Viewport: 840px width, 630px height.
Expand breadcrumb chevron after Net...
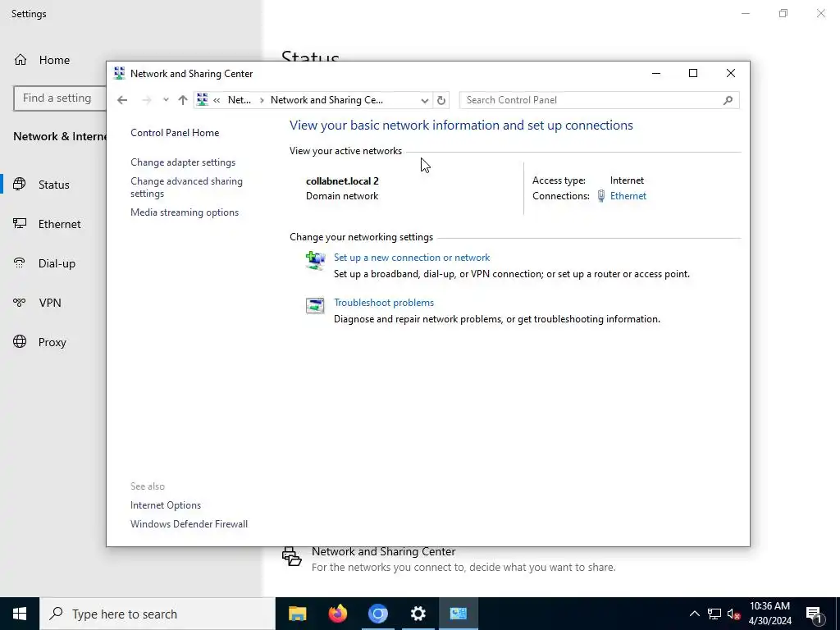(x=262, y=100)
